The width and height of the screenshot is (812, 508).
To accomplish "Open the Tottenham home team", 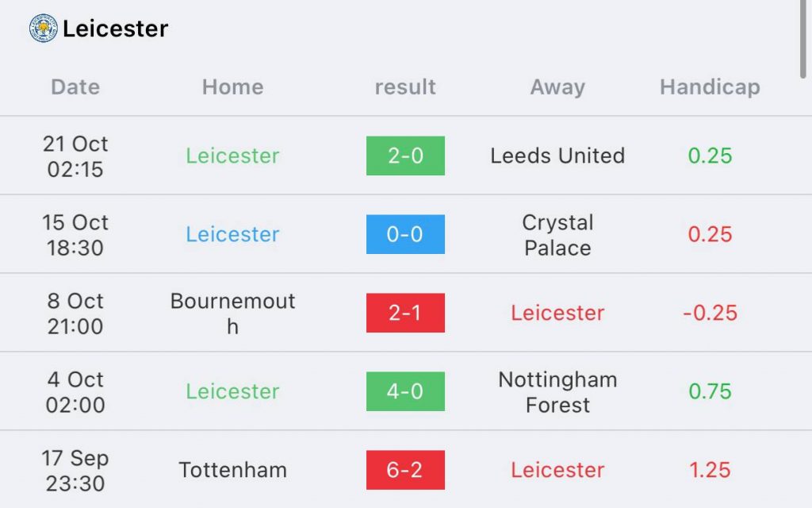I will [232, 470].
